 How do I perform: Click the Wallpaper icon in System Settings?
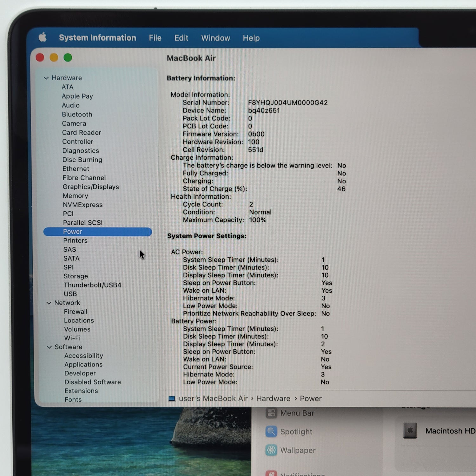point(271,450)
